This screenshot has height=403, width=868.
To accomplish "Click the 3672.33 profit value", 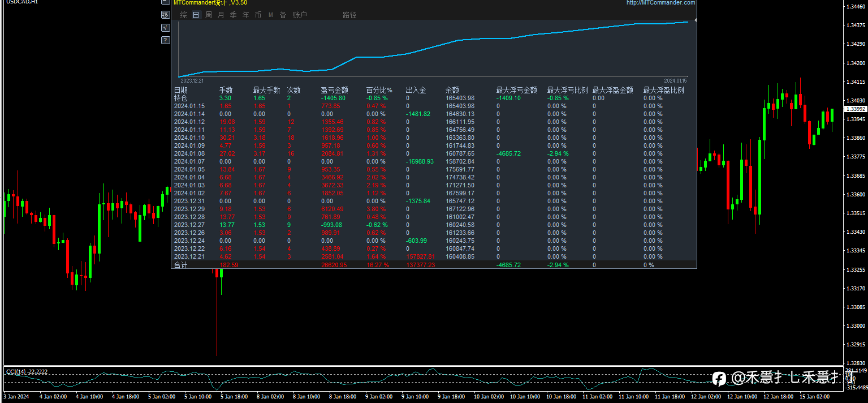I will (332, 185).
